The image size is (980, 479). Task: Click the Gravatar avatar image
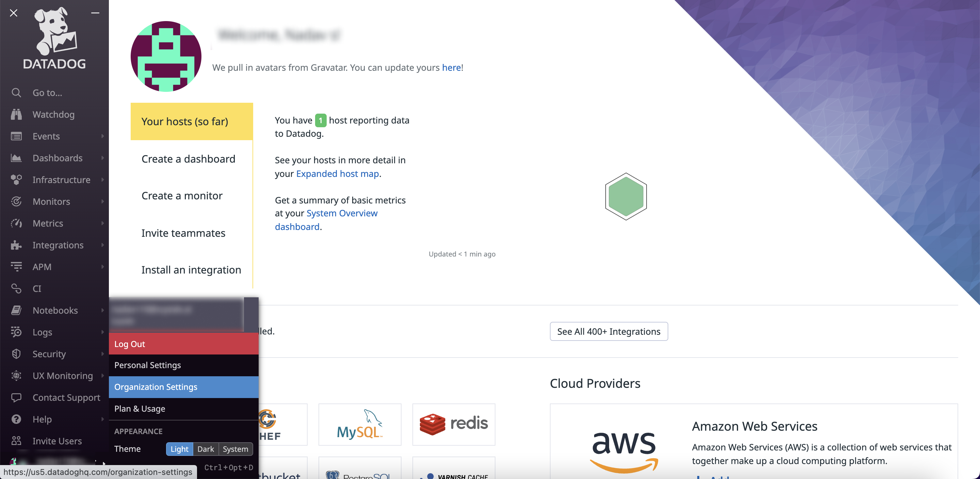click(x=166, y=56)
